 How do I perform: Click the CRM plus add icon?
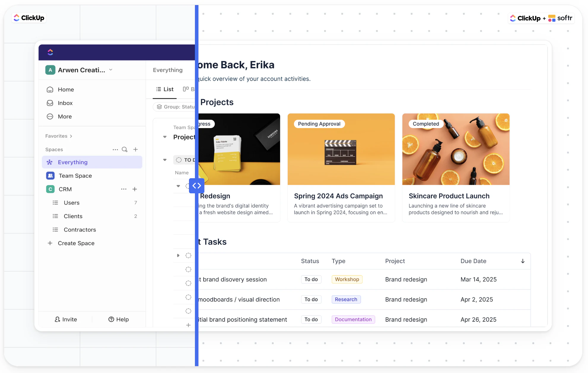click(135, 189)
